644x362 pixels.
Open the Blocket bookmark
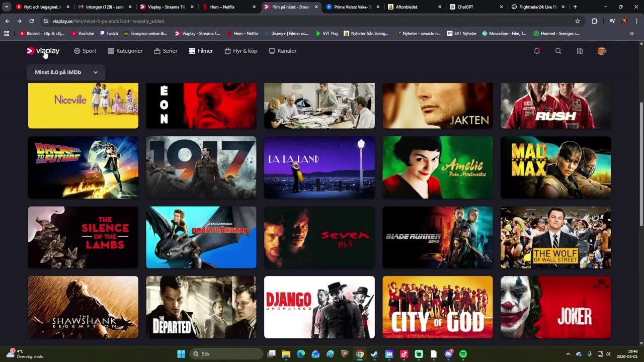coord(42,33)
